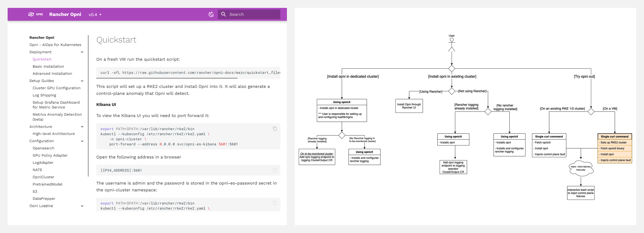
Task: Open the Log Shipping guide
Action: pos(44,95)
